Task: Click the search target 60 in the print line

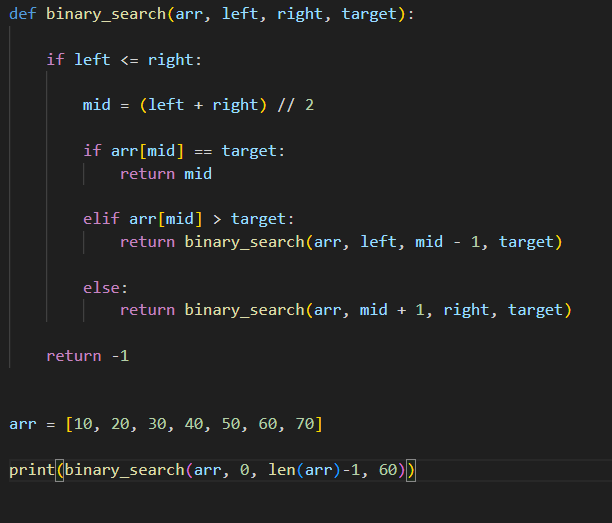Action: (x=388, y=470)
